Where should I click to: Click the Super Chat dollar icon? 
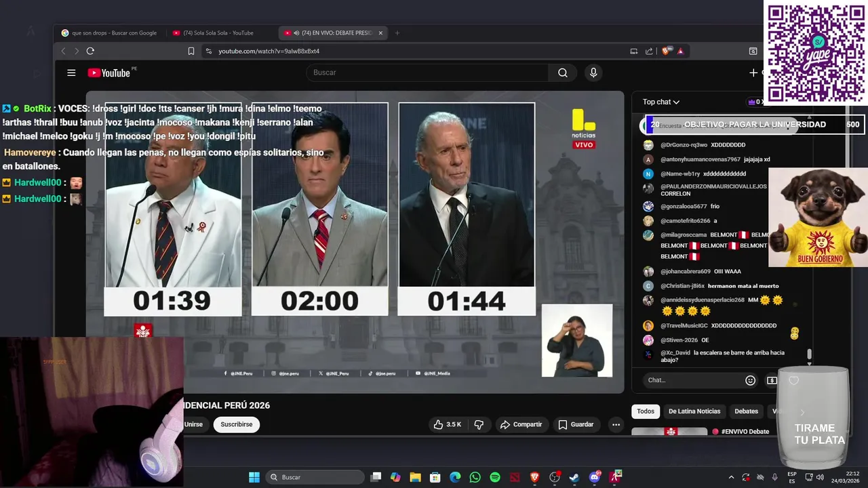(772, 380)
